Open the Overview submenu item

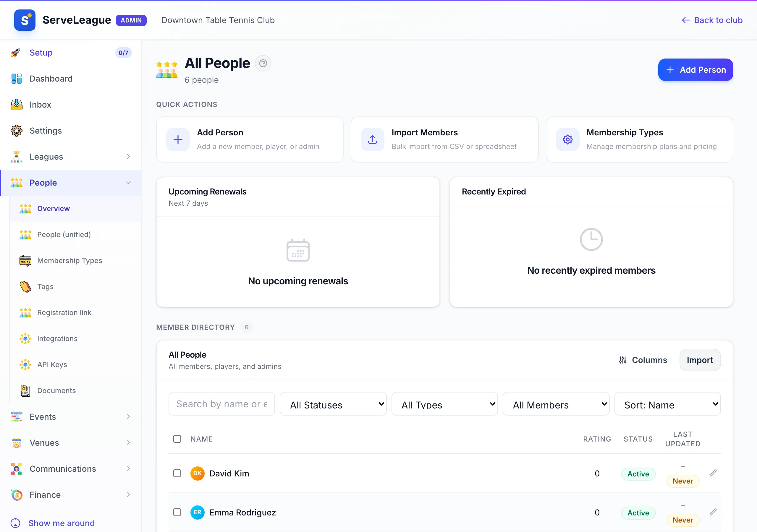tap(75, 209)
